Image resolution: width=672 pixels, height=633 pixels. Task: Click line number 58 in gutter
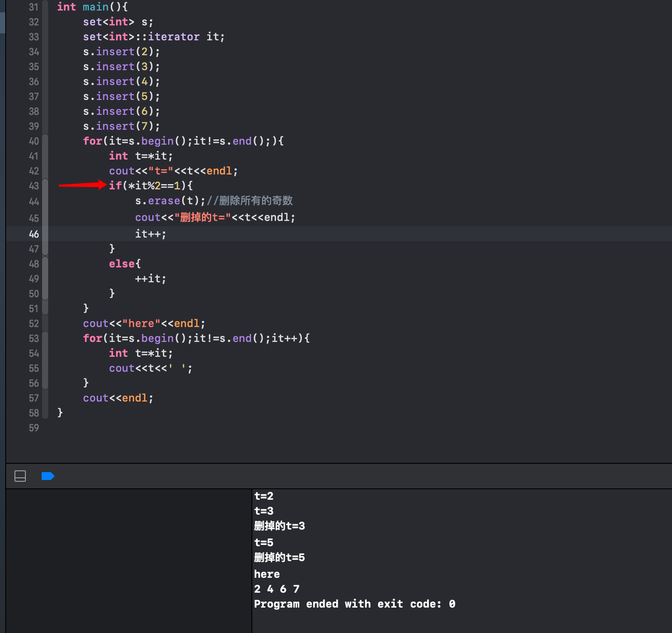34,413
